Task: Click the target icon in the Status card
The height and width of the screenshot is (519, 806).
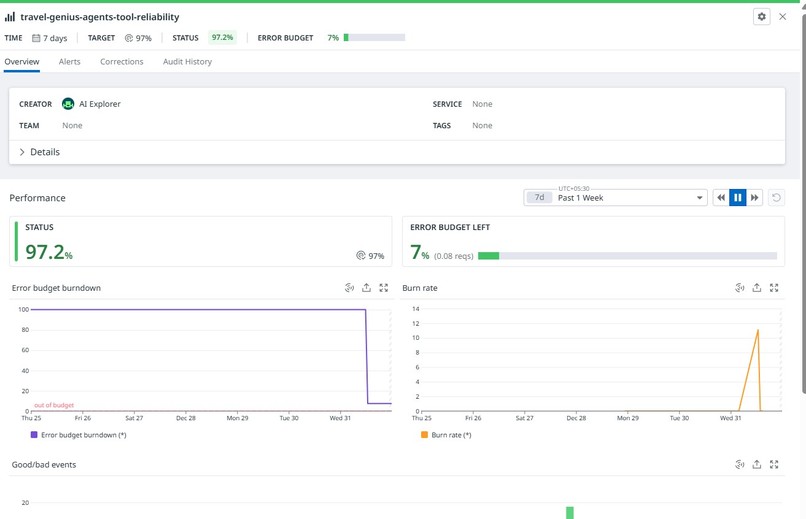Action: tap(361, 255)
